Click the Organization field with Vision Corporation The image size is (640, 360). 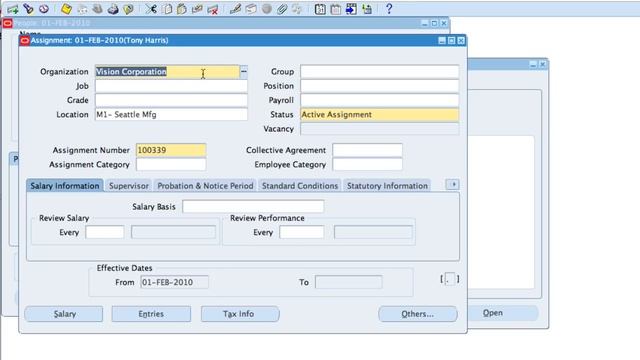[167, 72]
